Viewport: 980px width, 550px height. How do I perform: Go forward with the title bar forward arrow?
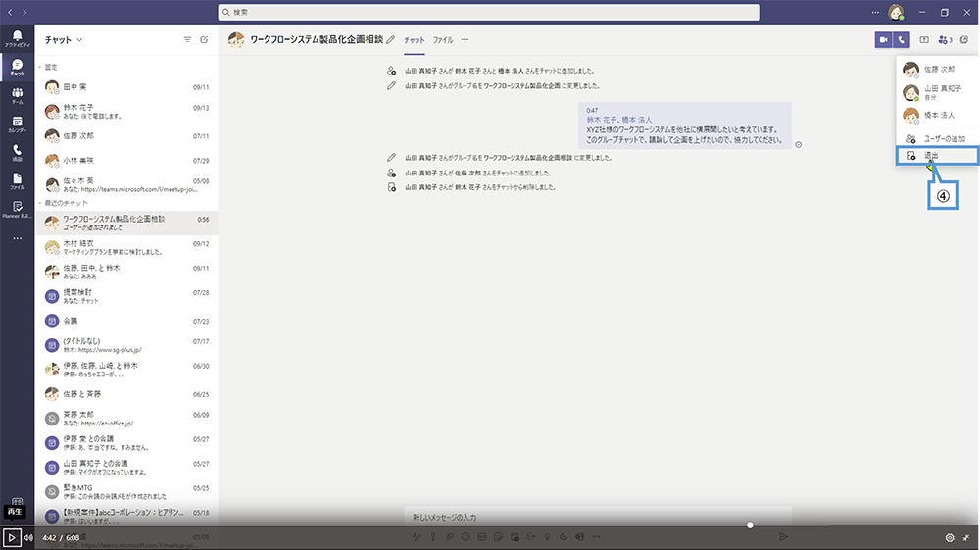tap(24, 12)
